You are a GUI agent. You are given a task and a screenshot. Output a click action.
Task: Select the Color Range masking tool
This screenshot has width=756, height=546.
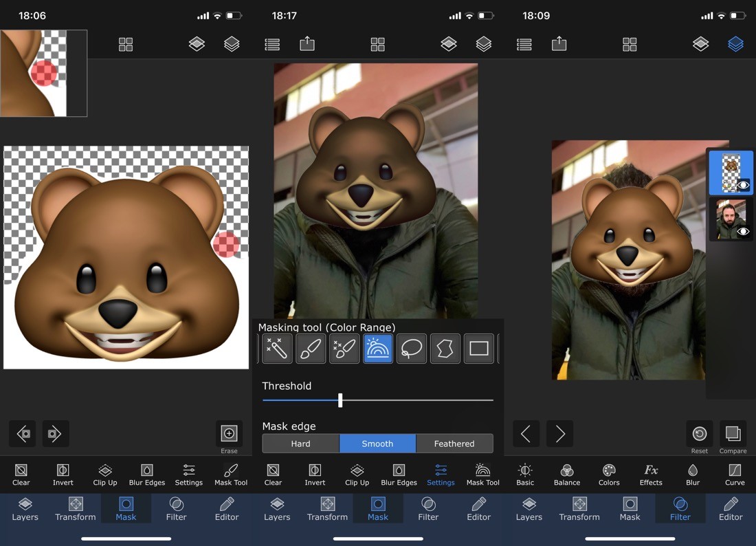(x=377, y=348)
